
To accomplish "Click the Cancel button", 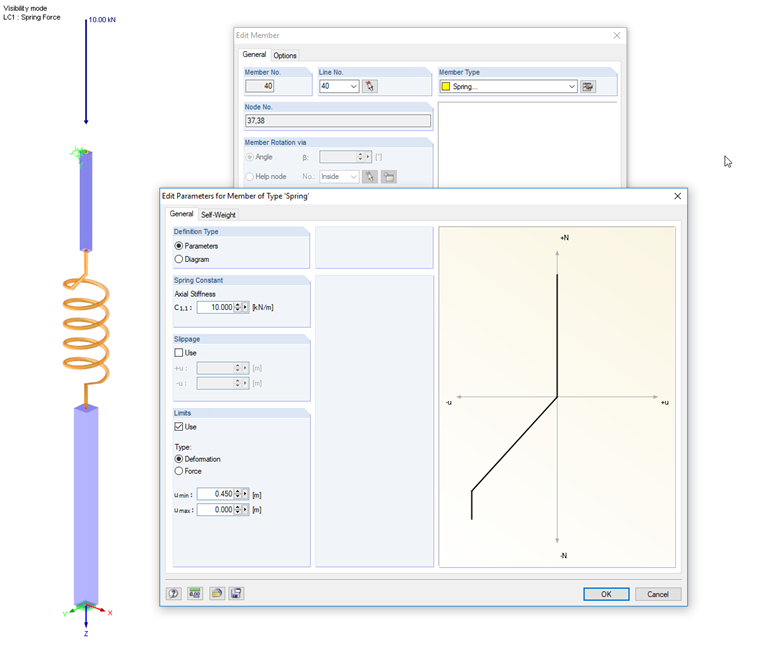I will click(658, 594).
